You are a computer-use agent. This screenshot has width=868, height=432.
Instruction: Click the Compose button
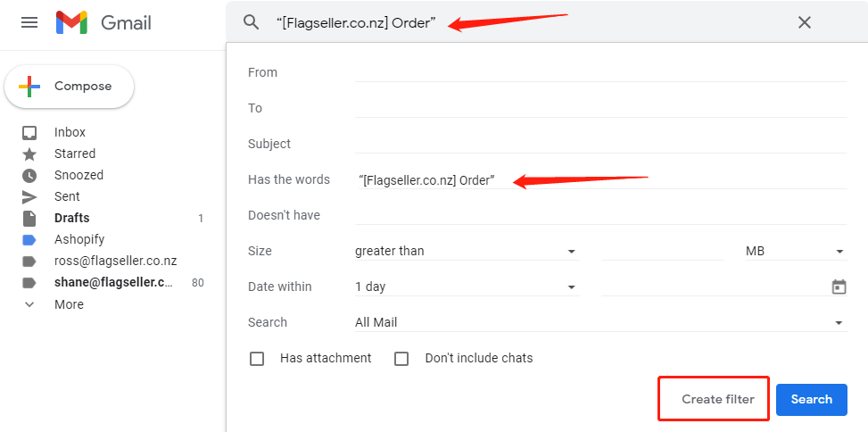click(70, 87)
